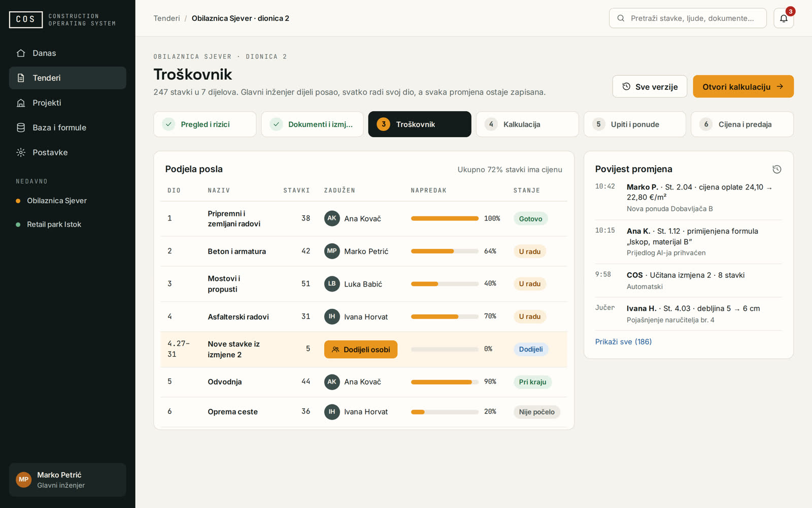Select the Troškovnik step tab
Image resolution: width=812 pixels, height=508 pixels.
click(420, 124)
